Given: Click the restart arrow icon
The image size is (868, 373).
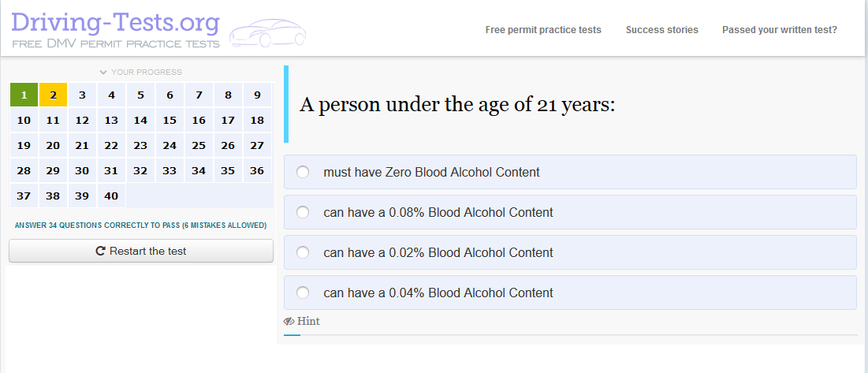Looking at the screenshot, I should pyautogui.click(x=101, y=252).
